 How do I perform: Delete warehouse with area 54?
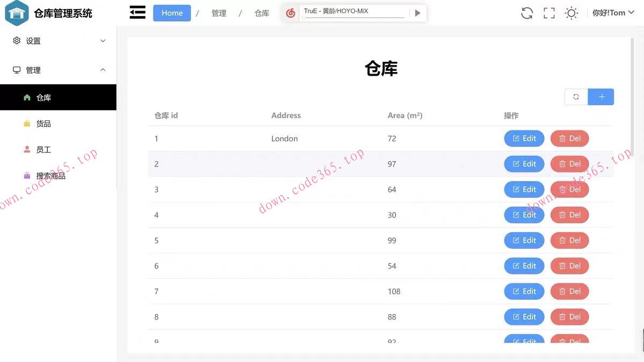[569, 266]
